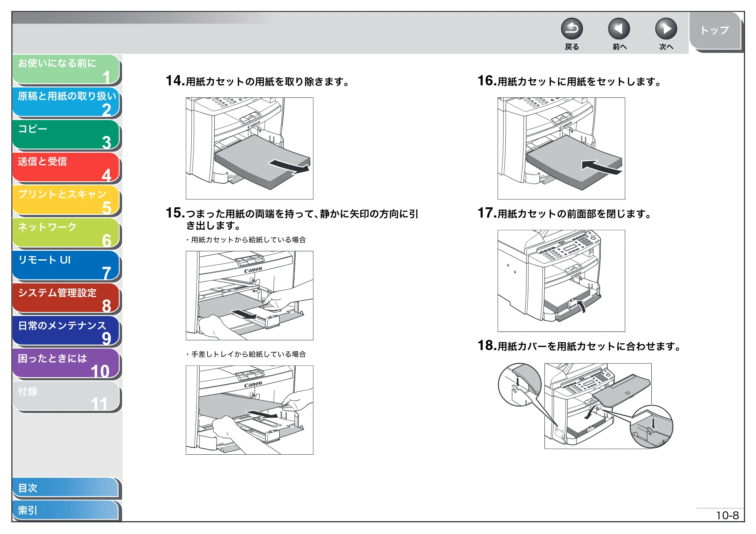
Task: Open chapter 9 日常のメンテナンス
Action: click(66, 331)
